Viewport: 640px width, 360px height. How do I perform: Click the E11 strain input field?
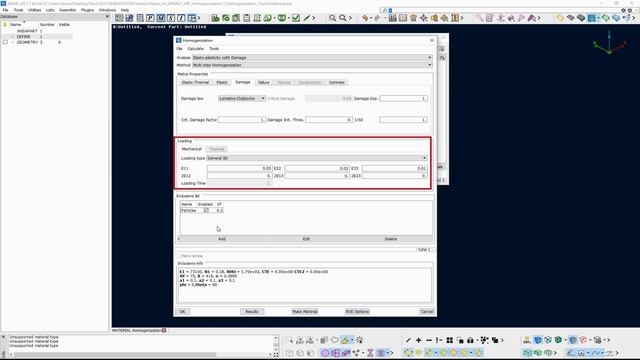(x=240, y=168)
